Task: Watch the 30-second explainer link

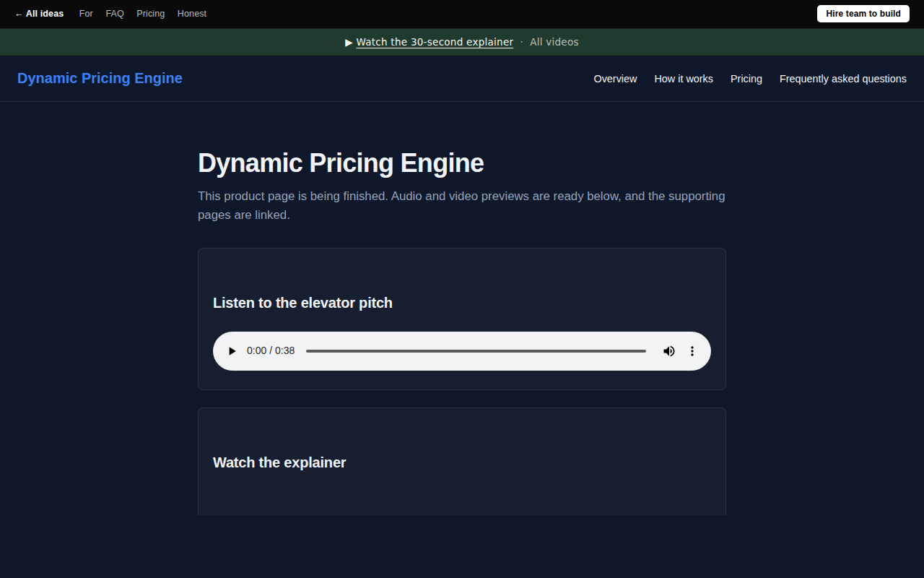Action: click(x=435, y=42)
